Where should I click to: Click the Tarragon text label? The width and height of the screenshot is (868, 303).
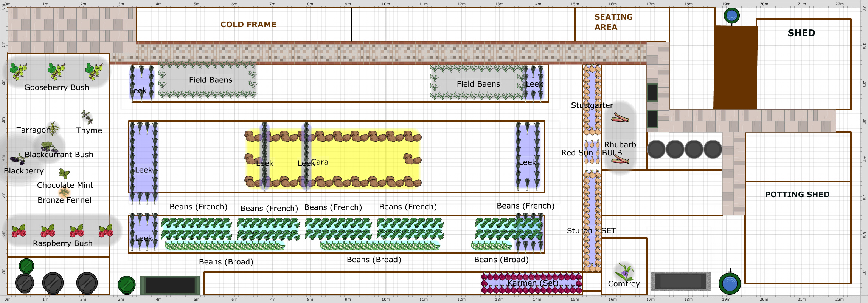33,130
